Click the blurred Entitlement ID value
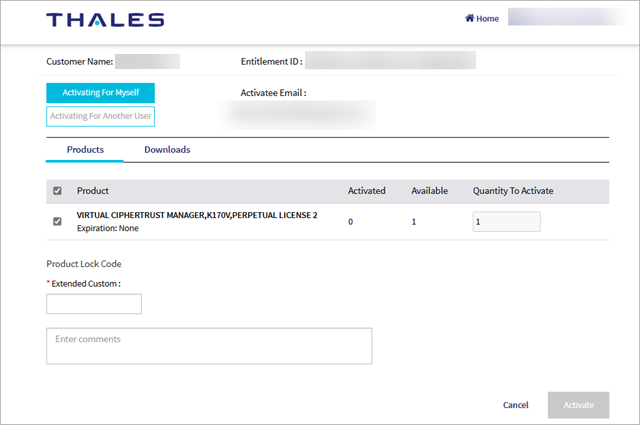This screenshot has width=640, height=425. [x=390, y=61]
